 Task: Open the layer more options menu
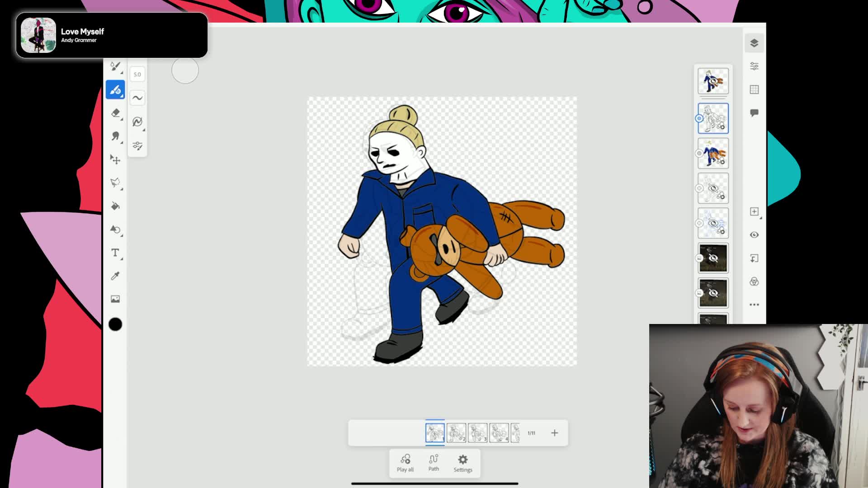pyautogui.click(x=754, y=305)
